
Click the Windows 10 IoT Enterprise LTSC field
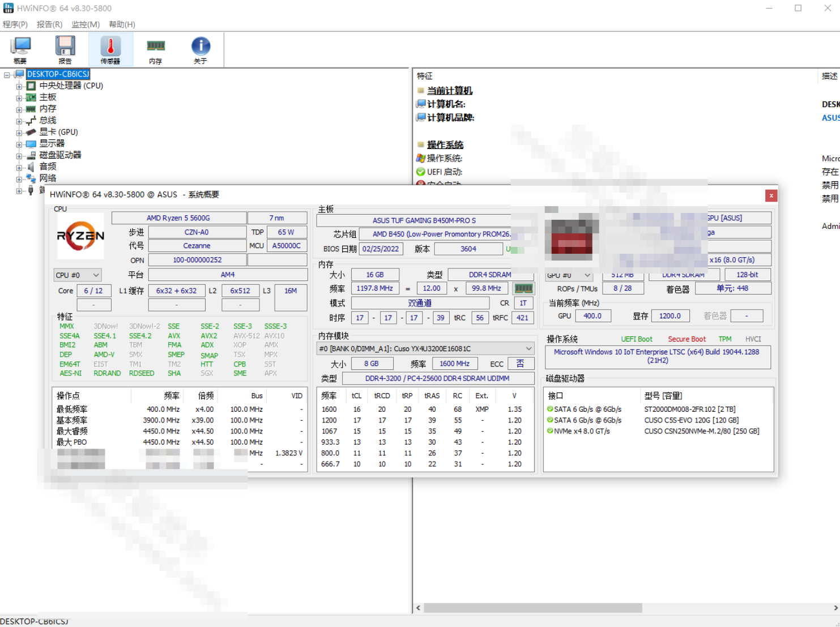click(x=658, y=356)
